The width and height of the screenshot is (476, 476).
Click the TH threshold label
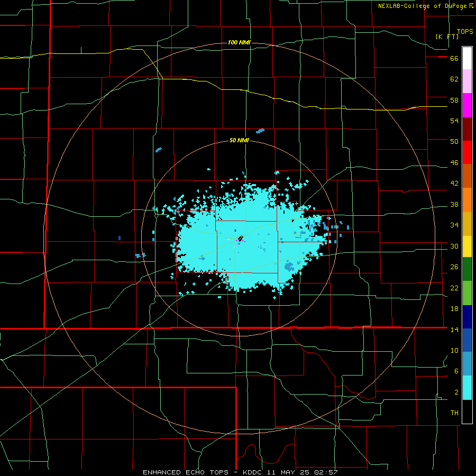tap(454, 413)
